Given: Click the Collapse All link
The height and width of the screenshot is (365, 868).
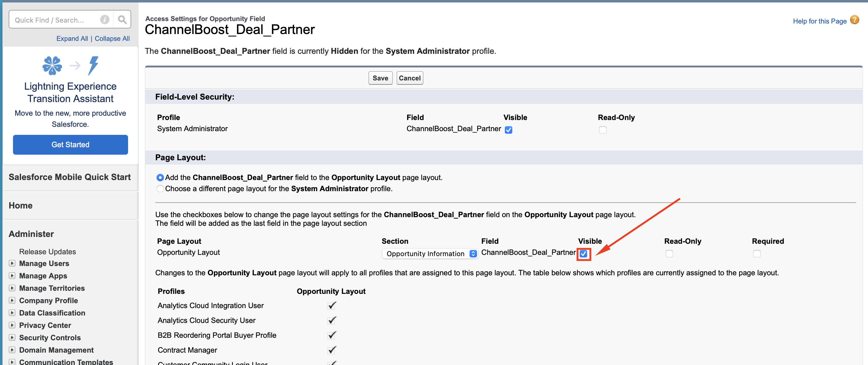Looking at the screenshot, I should coord(112,38).
